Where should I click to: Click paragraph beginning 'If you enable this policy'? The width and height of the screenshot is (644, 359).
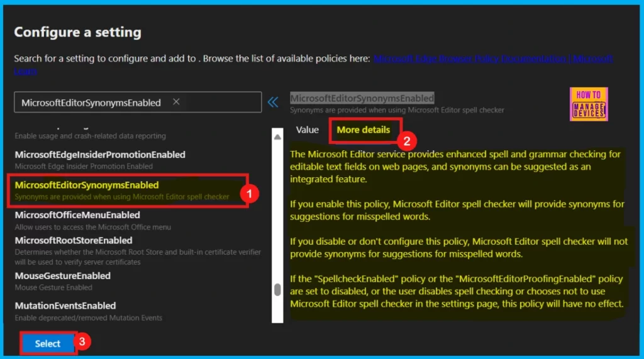click(x=457, y=210)
